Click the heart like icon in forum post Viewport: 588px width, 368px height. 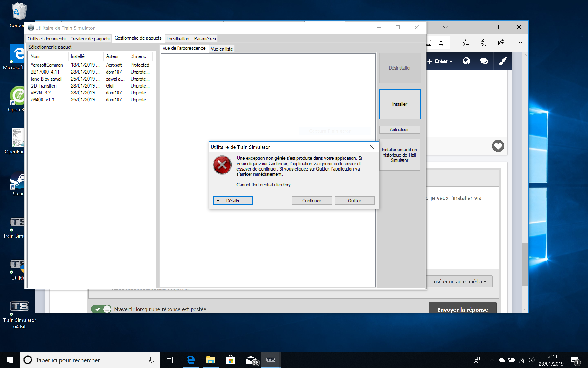click(498, 146)
